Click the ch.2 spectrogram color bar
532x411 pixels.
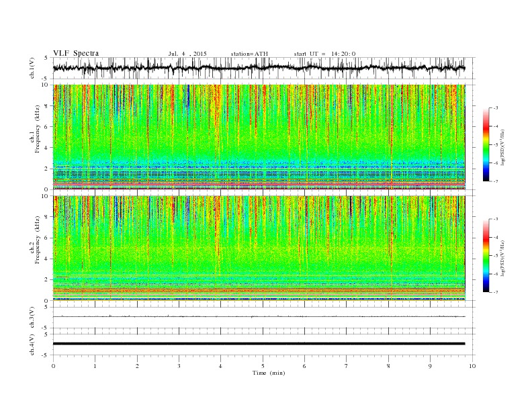[x=486, y=255]
